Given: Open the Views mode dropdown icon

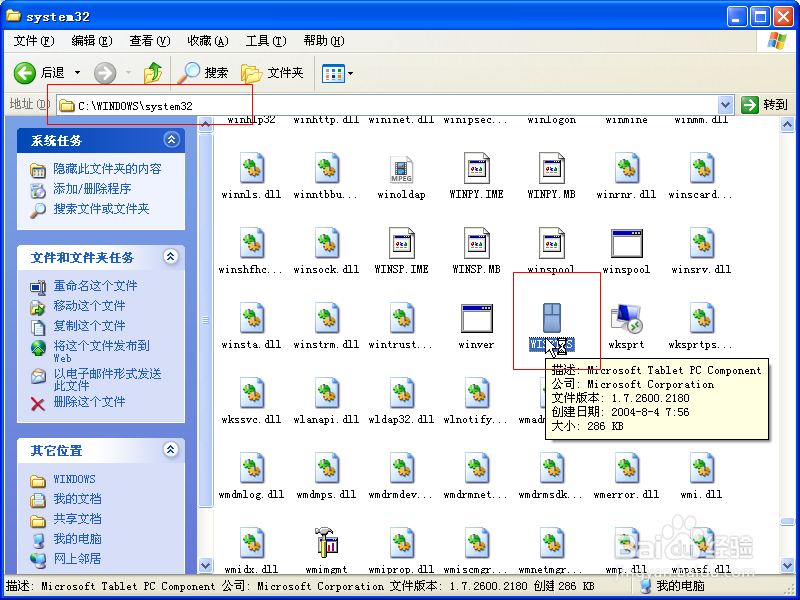Looking at the screenshot, I should click(336, 73).
